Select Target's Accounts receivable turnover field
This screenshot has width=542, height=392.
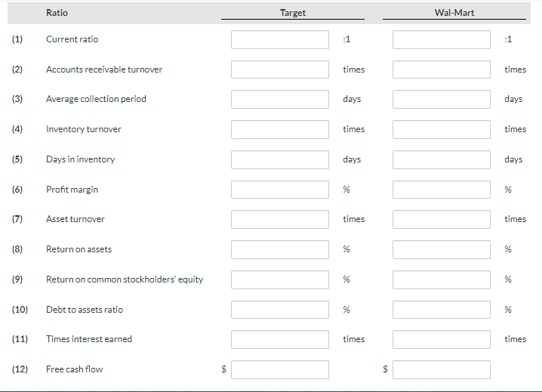[280, 69]
